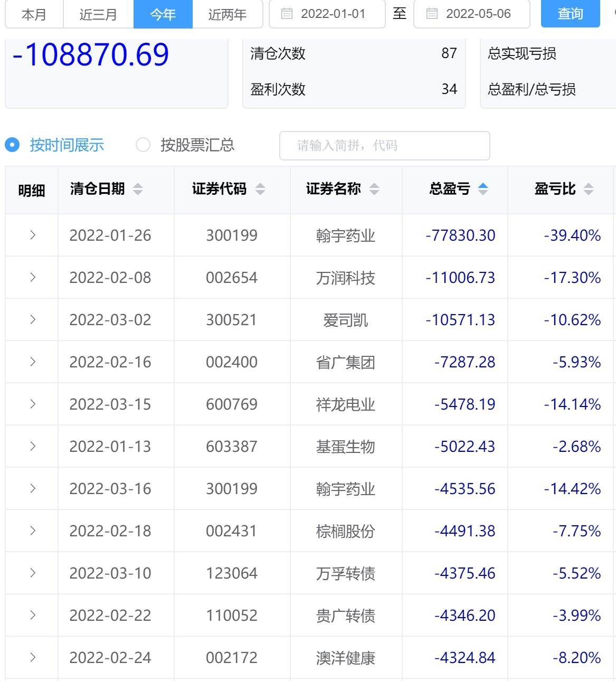The width and height of the screenshot is (616, 681).
Task: Expand details for 万孚转债 row
Action: pyautogui.click(x=33, y=573)
